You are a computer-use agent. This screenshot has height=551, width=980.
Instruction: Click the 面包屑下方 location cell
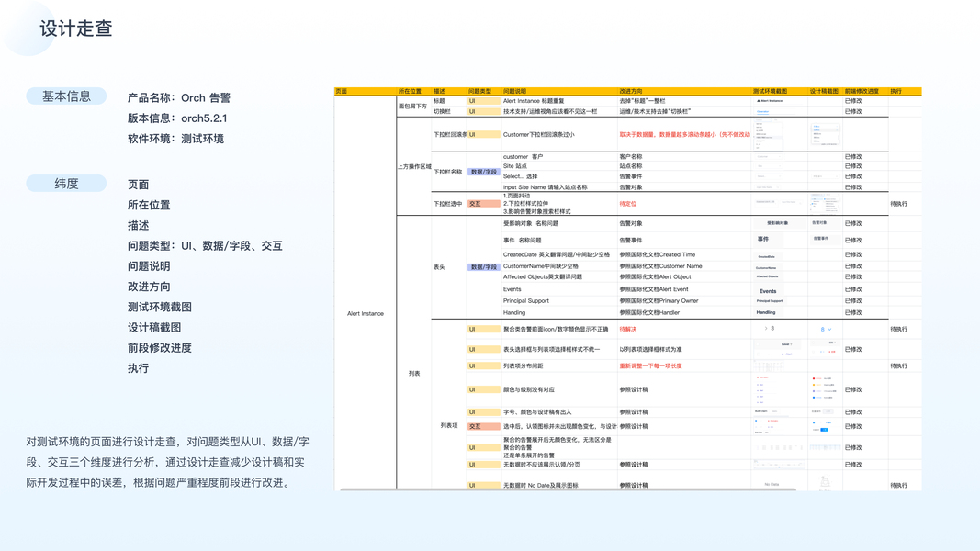pyautogui.click(x=413, y=107)
